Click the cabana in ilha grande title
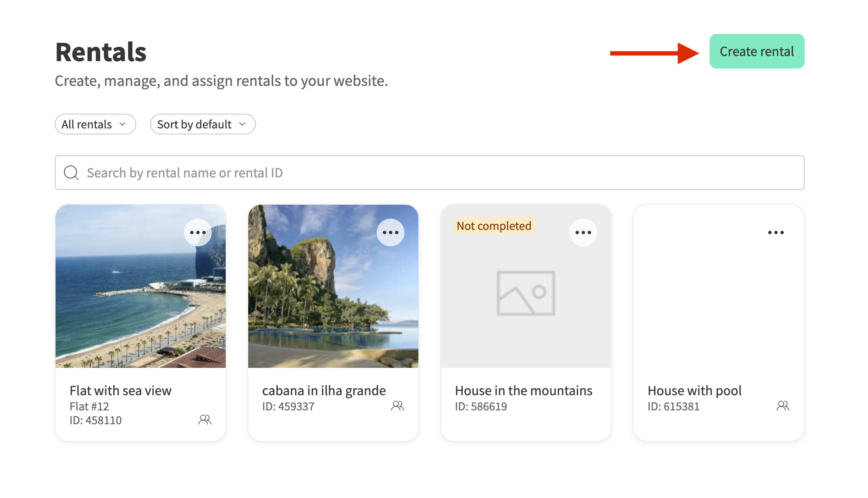This screenshot has height=498, width=868. click(x=324, y=390)
